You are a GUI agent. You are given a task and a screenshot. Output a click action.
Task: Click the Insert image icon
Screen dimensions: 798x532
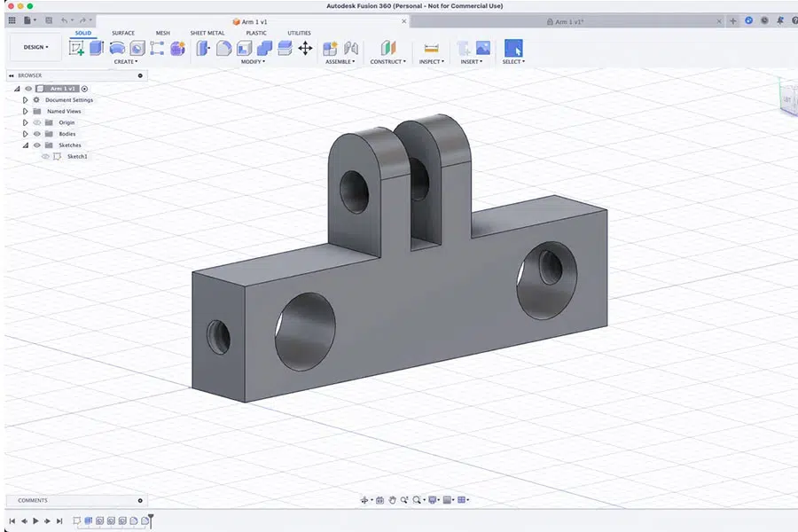point(483,48)
